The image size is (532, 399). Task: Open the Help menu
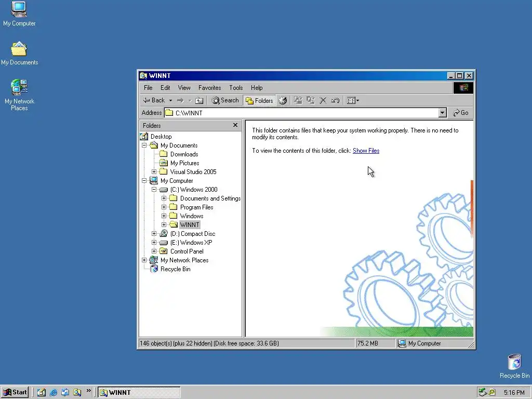click(257, 88)
